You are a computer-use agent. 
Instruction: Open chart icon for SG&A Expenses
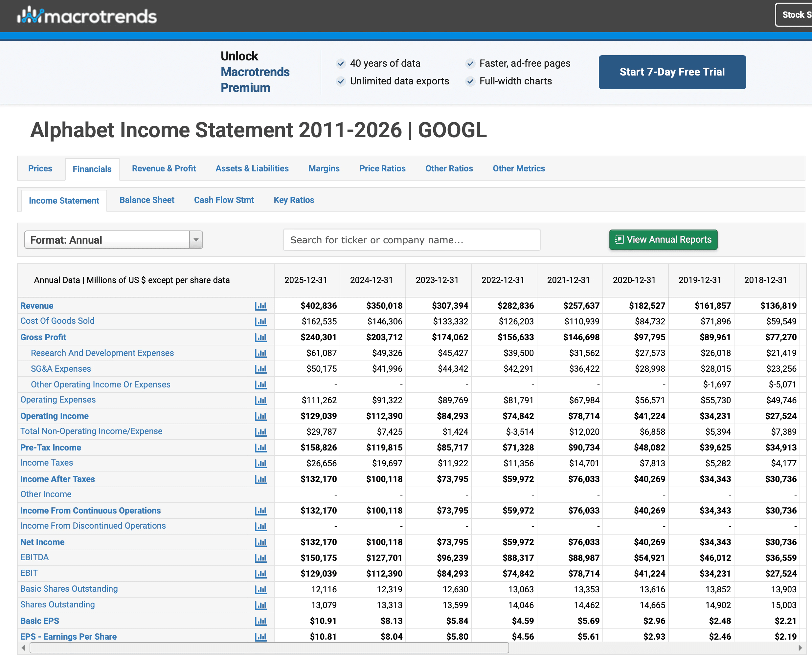tap(260, 369)
